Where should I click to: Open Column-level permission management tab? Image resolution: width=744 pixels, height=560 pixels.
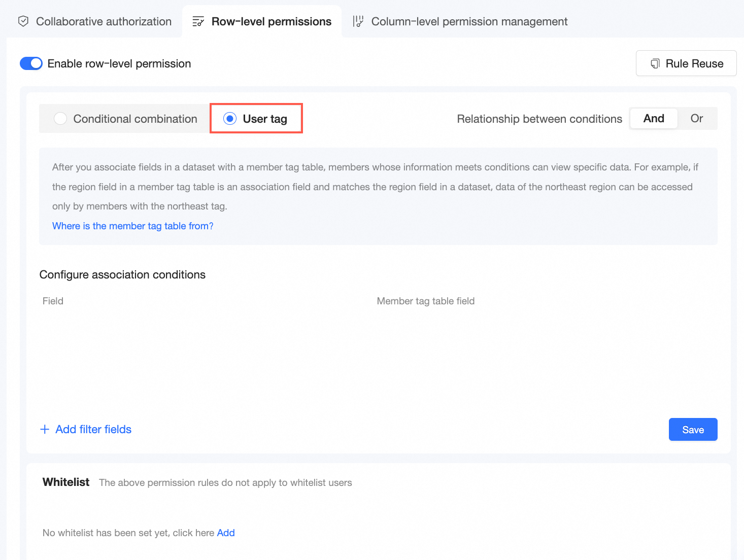[x=469, y=21]
